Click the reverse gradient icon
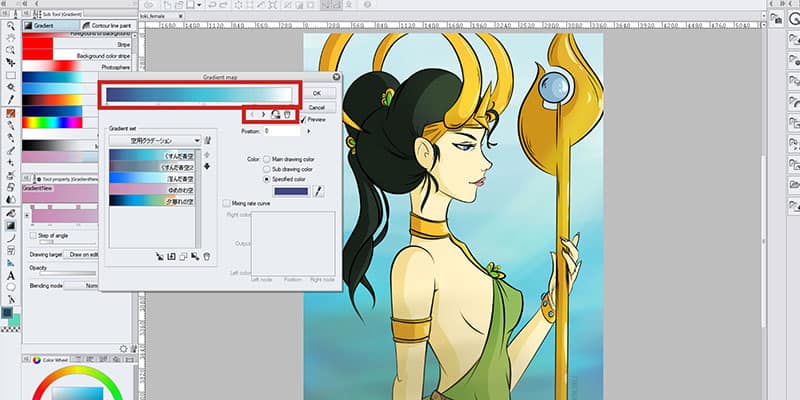This screenshot has width=800, height=400. 276,115
